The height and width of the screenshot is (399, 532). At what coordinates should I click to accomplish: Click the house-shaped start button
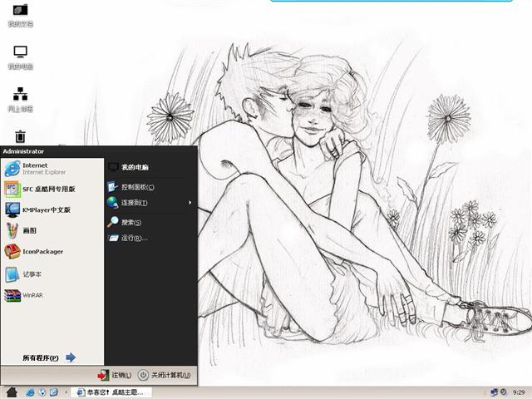[x=12, y=392]
